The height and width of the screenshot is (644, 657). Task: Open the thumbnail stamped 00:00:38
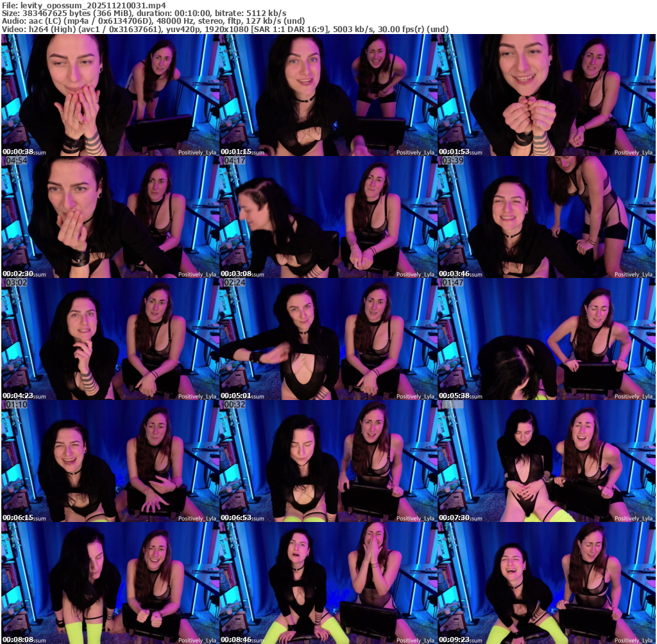click(110, 95)
